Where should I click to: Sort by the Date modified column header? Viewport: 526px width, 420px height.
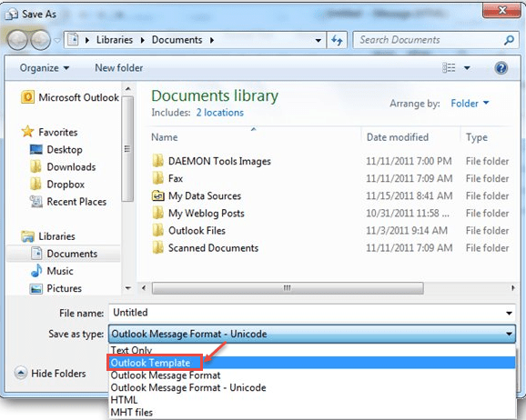click(x=398, y=137)
